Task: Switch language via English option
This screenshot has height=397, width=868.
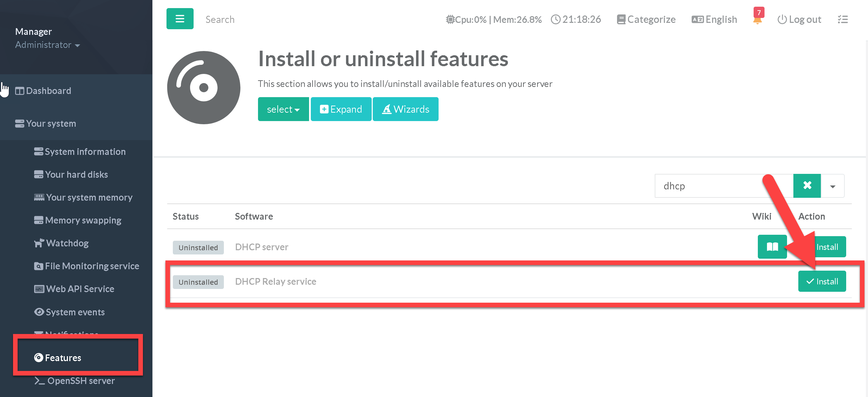Action: [x=714, y=19]
